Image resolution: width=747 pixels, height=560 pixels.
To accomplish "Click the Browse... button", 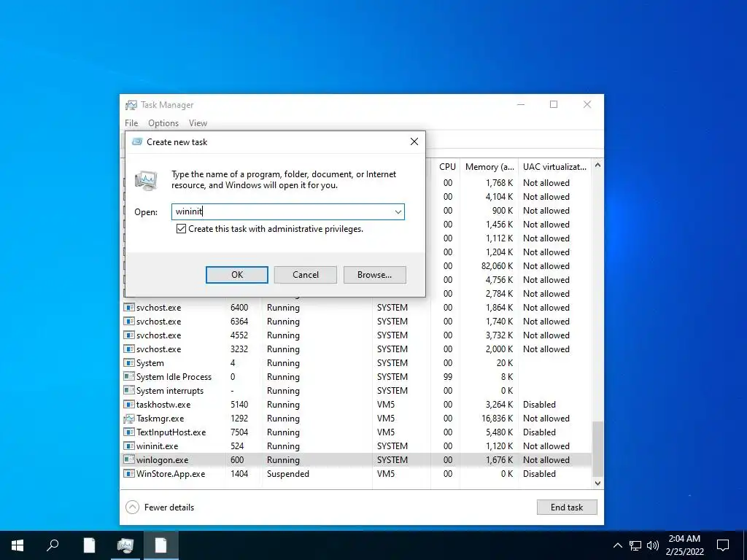I will point(374,275).
